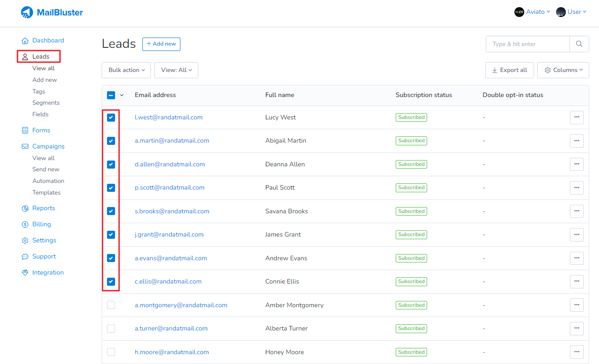Click the Export all button
The width and height of the screenshot is (599, 364).
tap(509, 70)
